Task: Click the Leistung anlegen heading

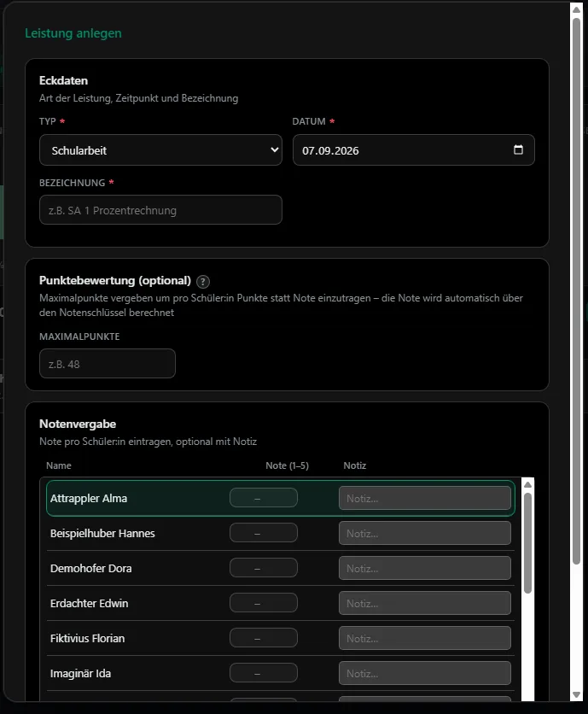Action: pyautogui.click(x=73, y=33)
